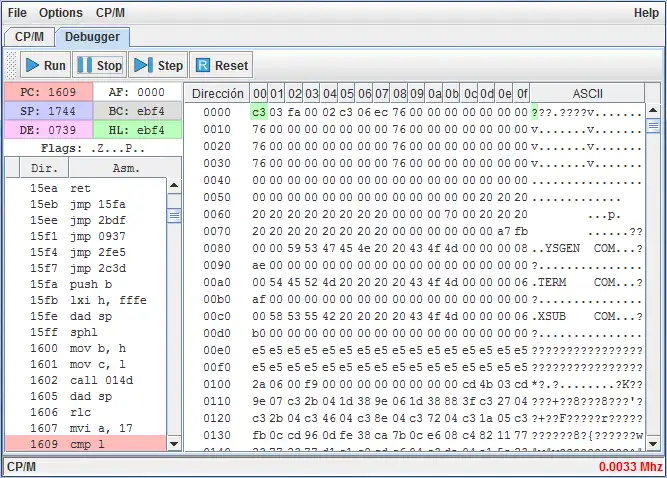Select the 15fe dad sp row
Viewport: 667px width, 478px height.
click(x=86, y=316)
